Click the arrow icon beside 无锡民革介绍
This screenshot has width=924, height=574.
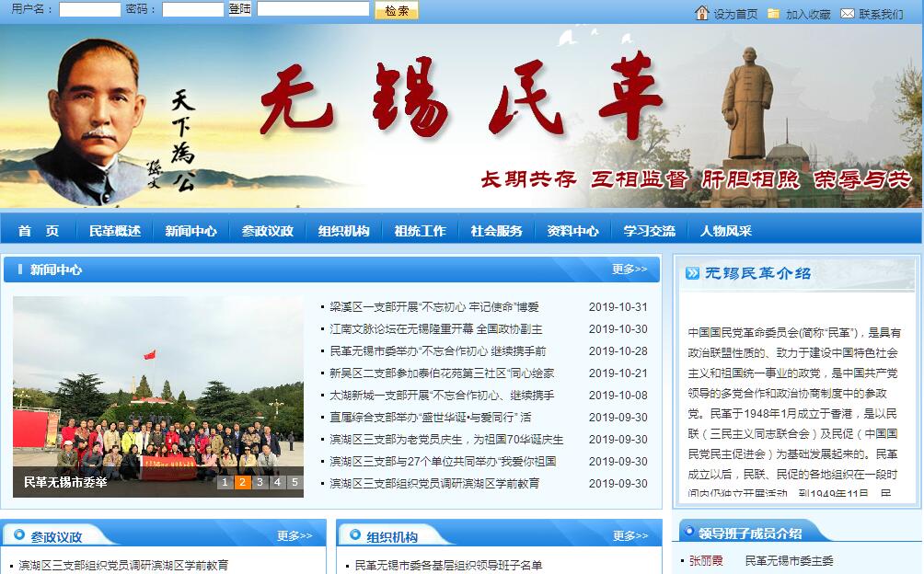[692, 273]
